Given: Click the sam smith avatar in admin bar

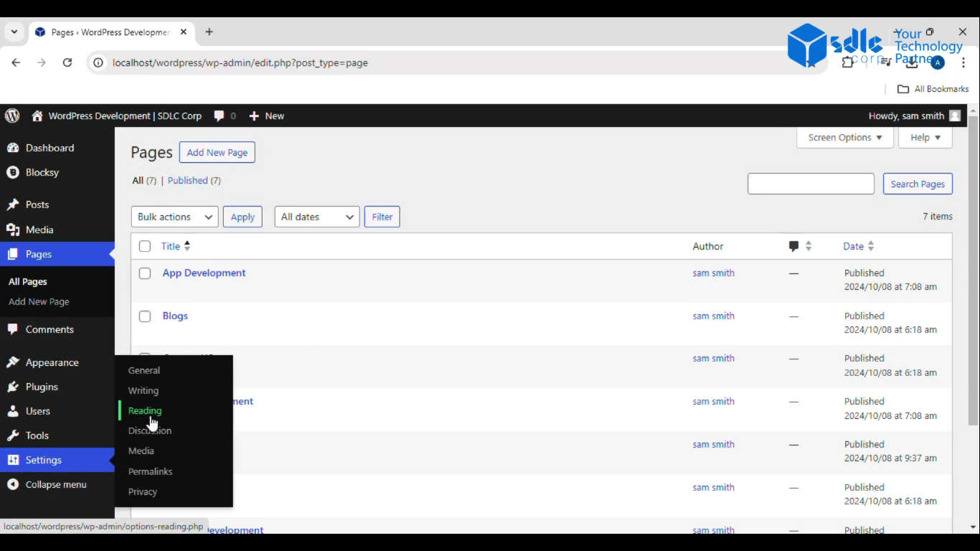Looking at the screenshot, I should [954, 116].
